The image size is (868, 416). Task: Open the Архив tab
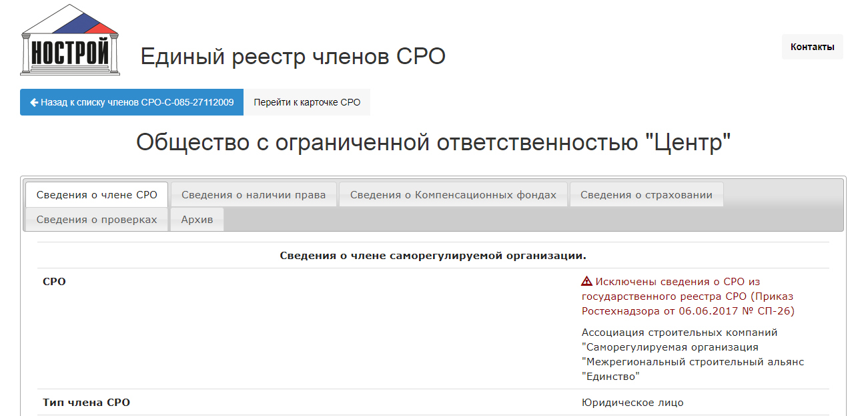[197, 220]
